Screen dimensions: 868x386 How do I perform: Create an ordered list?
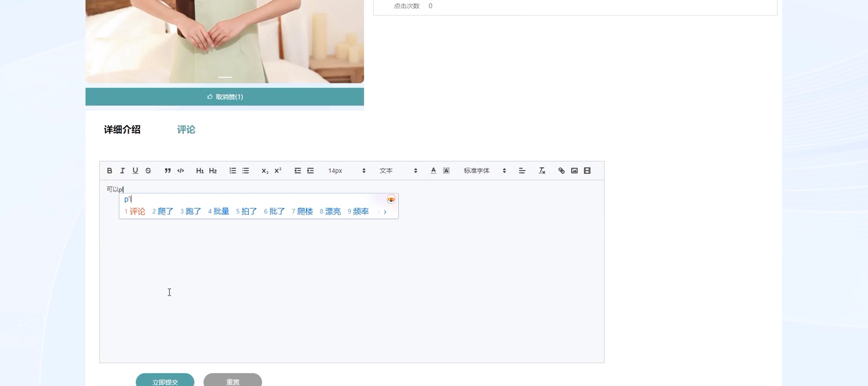pos(233,170)
